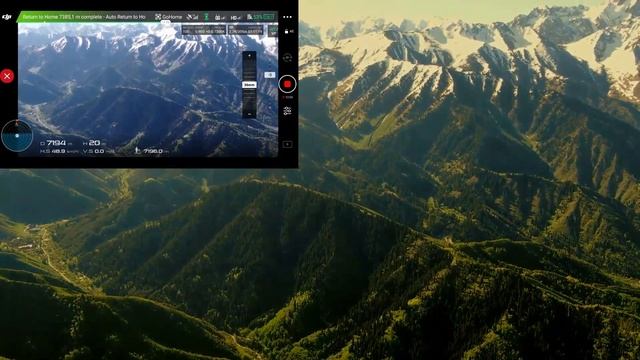Open the battery percentage indicator
This screenshot has width=640, height=360.
tap(260, 17)
